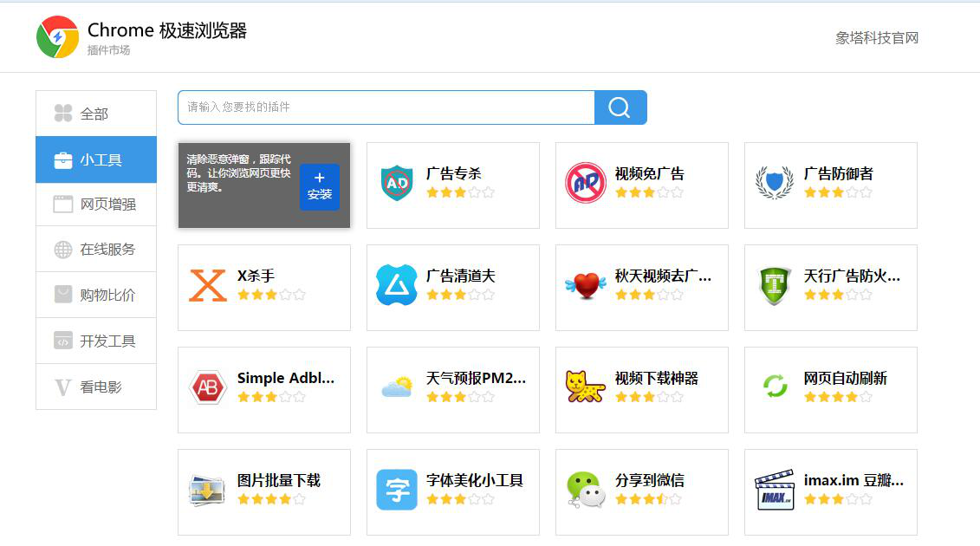The image size is (980, 546).
Task: Click the 视频免广告 no-ads icon
Action: (x=586, y=183)
